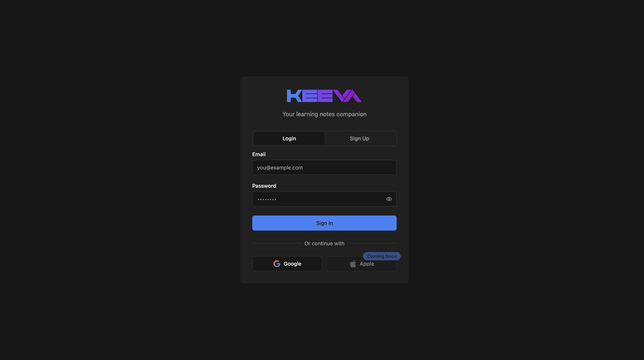644x360 pixels.
Task: Continue with the Google button label
Action: click(292, 264)
